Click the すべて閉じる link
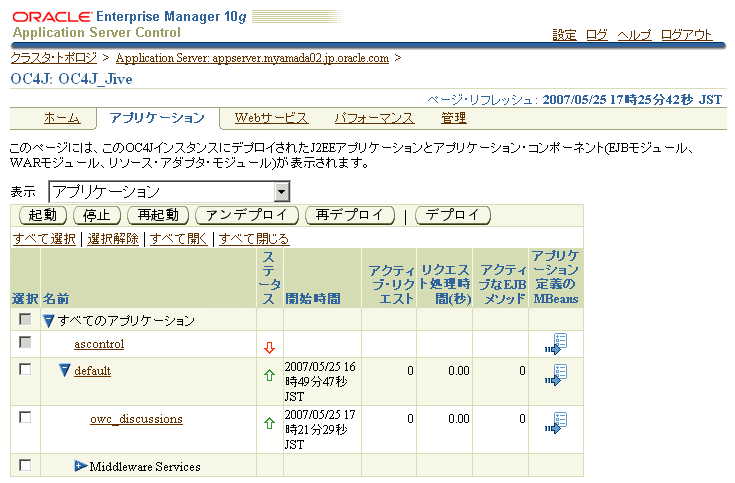735x483 pixels. point(254,239)
